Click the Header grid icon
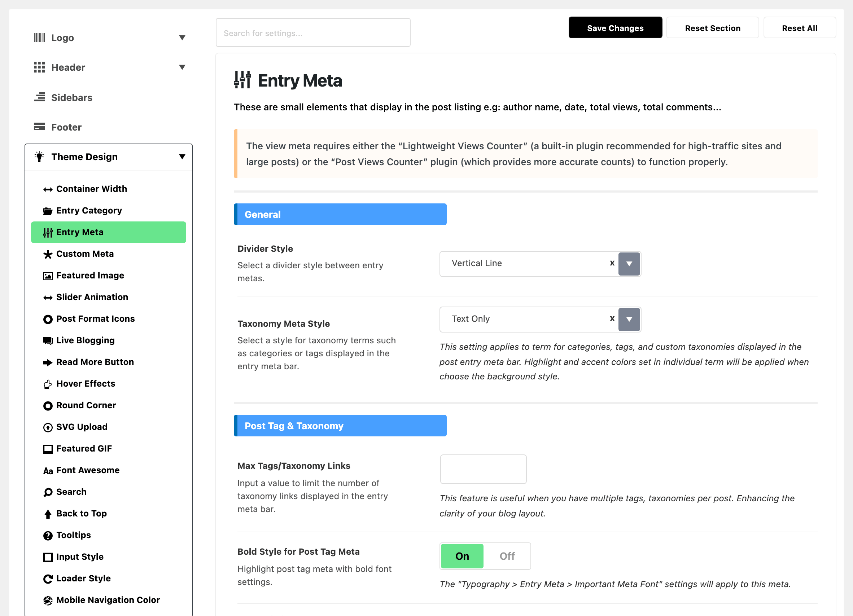 [x=39, y=67]
